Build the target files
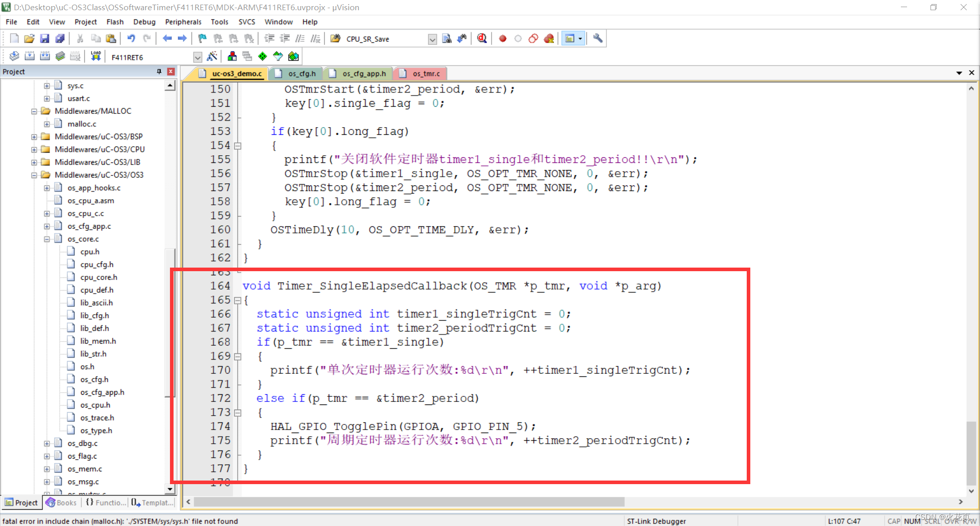 tap(30, 56)
